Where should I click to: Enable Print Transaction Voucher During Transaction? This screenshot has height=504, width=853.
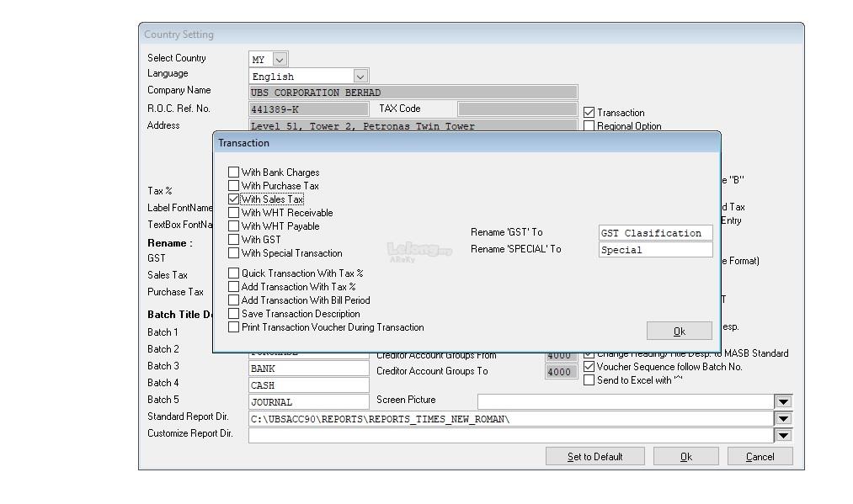(x=233, y=327)
